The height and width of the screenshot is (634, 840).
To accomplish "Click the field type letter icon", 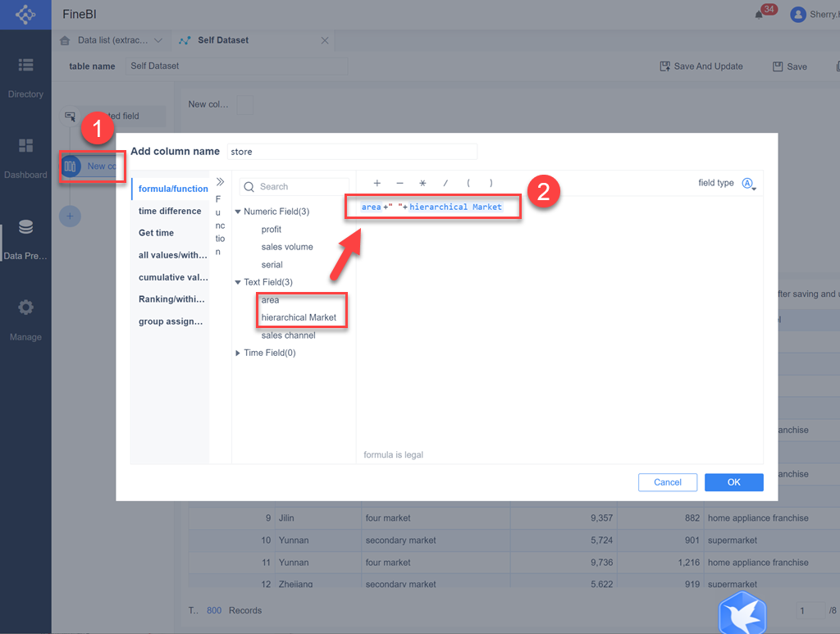I will tap(746, 183).
